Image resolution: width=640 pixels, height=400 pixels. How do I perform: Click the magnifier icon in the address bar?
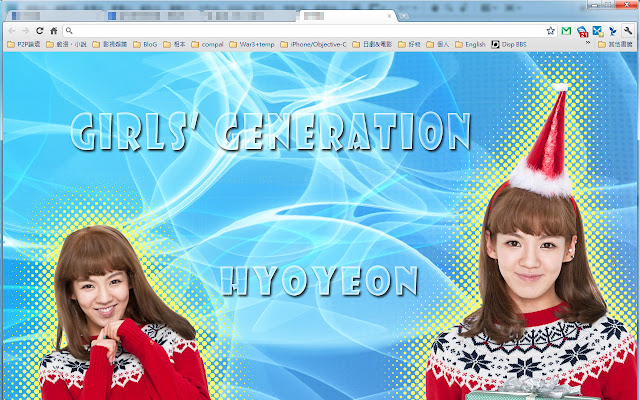pos(69,31)
